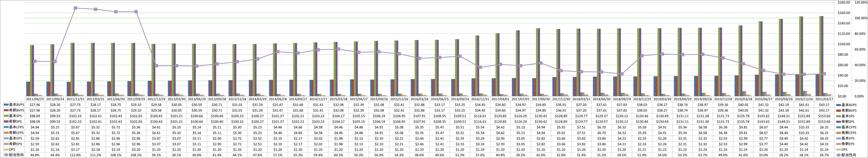Select the 2018/12/29 date column header
This screenshot has width=868, height=158.
coord(642,99)
